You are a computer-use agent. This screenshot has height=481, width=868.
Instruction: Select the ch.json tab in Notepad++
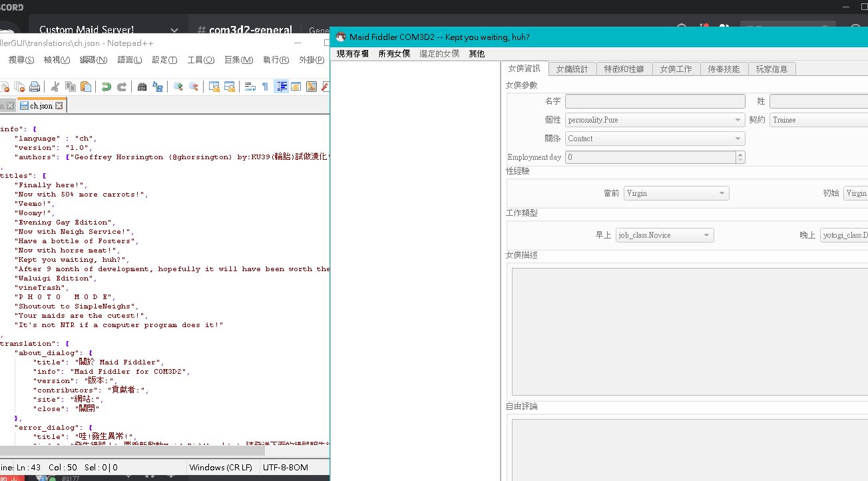(41, 106)
